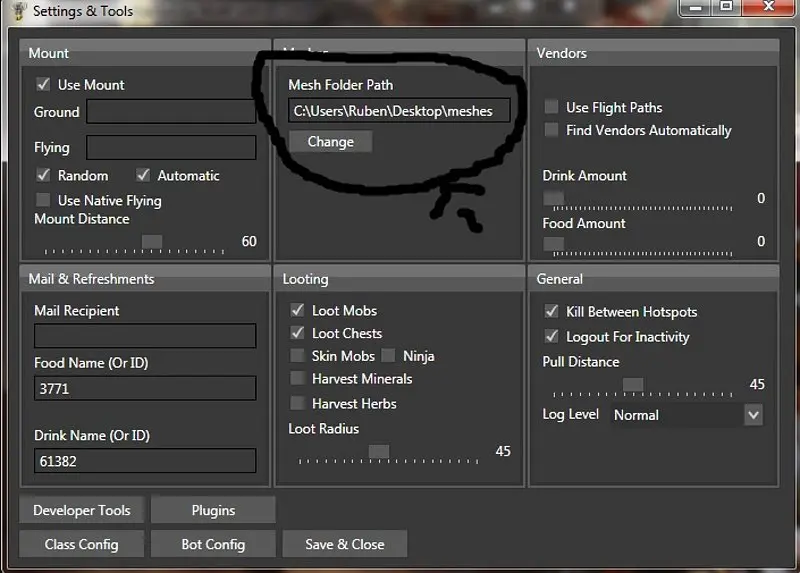The width and height of the screenshot is (800, 573).
Task: Click Change under Mesh Folder Path
Action: tap(330, 142)
